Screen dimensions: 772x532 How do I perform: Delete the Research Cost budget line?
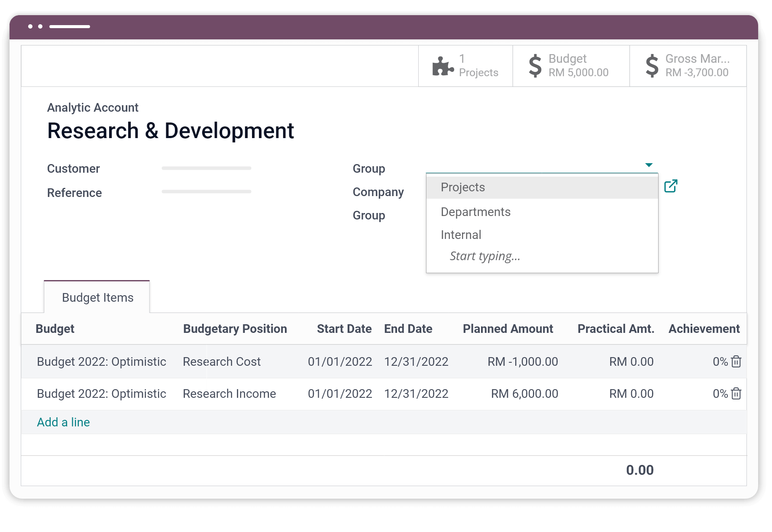click(x=736, y=361)
